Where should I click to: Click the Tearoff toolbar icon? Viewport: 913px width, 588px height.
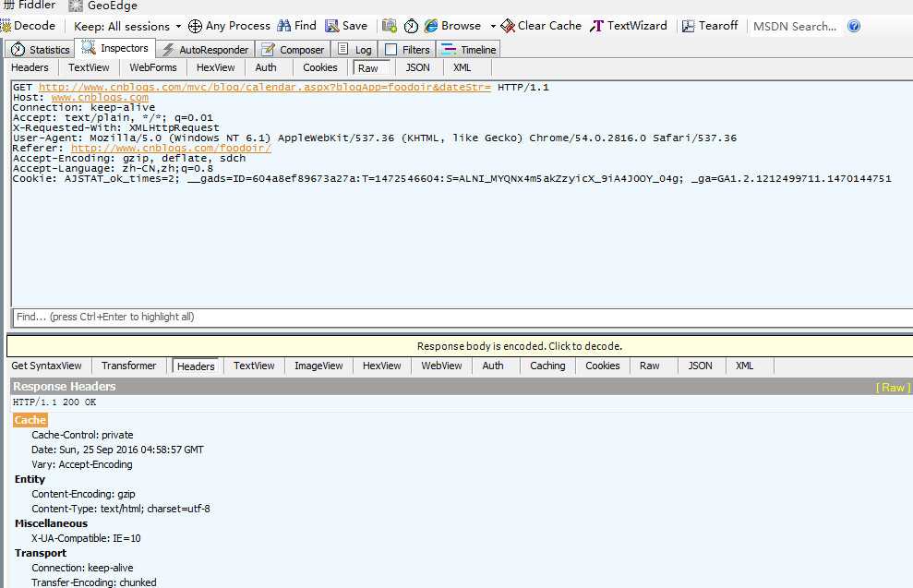pyautogui.click(x=689, y=26)
